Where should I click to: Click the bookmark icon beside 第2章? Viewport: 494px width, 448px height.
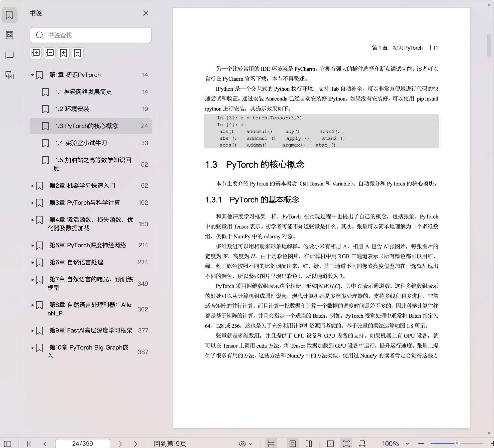tap(39, 186)
